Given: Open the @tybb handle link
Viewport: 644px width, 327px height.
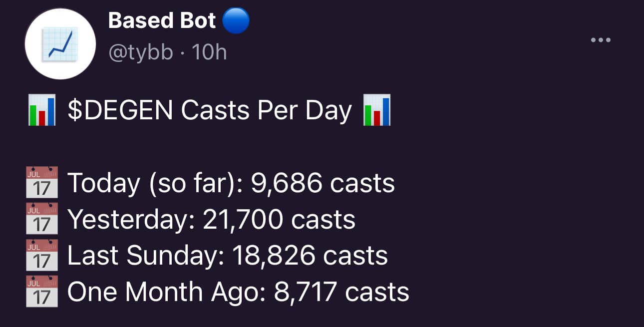Looking at the screenshot, I should pos(141,52).
